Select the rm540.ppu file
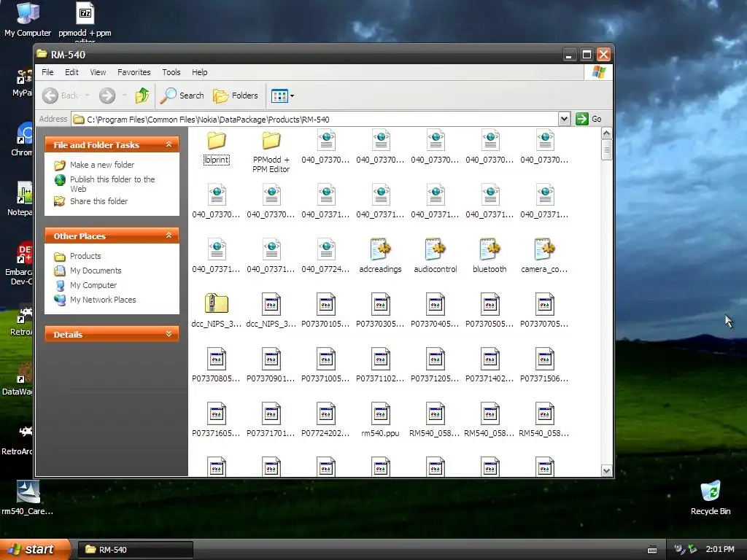Image resolution: width=747 pixels, height=560 pixels. pos(380,419)
